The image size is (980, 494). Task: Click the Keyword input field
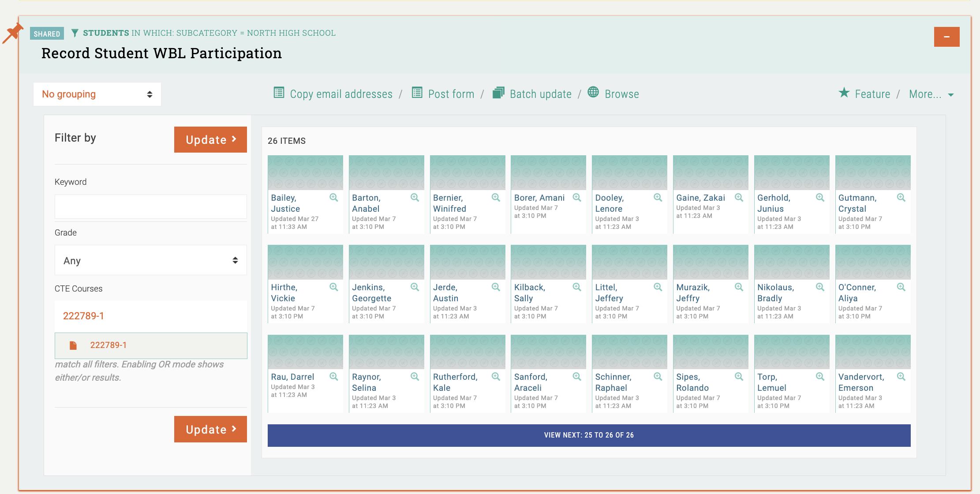[x=150, y=206]
